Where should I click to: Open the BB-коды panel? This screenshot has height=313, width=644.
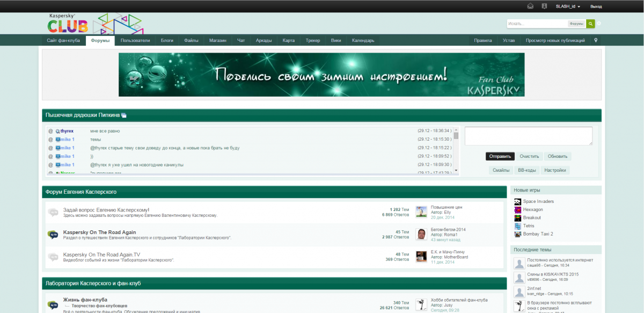tap(526, 170)
